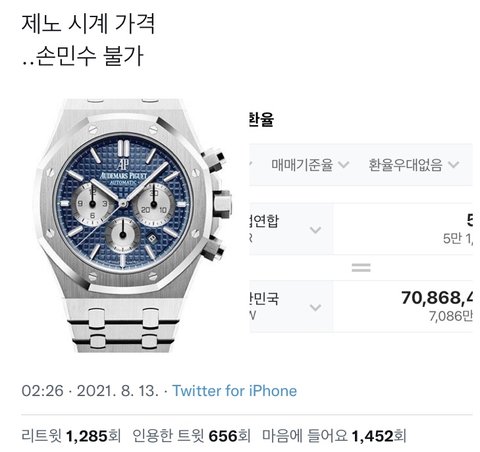This screenshot has height=452, width=480.
Task: Click the chevron next to 매매기준율
Action: (x=343, y=164)
